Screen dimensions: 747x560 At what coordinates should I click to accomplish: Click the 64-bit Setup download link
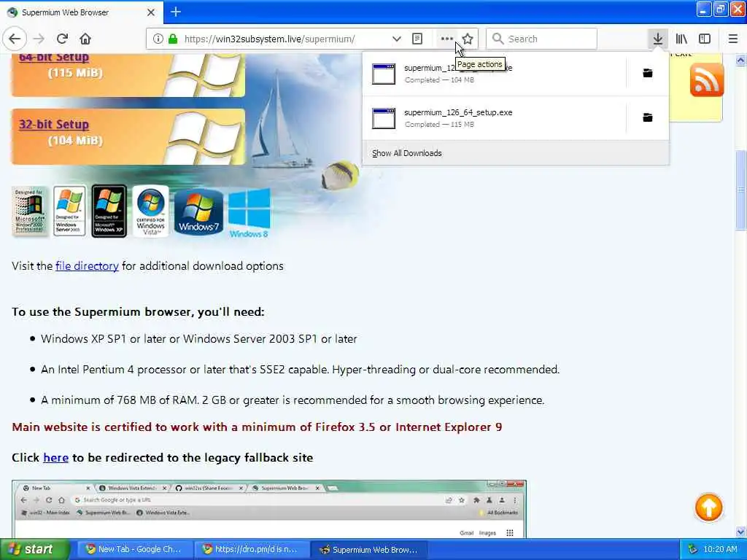coord(54,57)
